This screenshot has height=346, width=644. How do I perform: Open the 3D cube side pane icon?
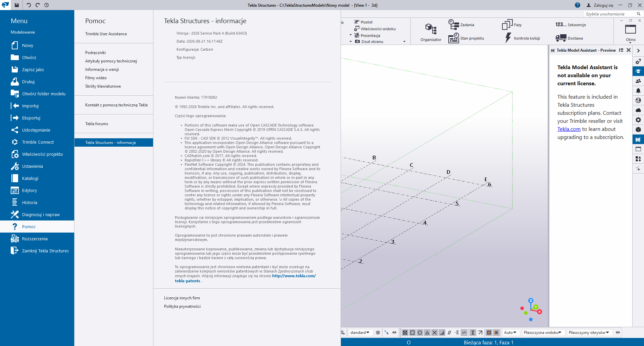click(x=638, y=130)
